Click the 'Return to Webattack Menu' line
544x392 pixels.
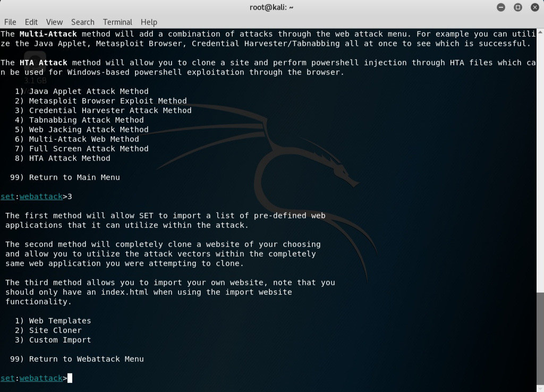click(x=76, y=359)
